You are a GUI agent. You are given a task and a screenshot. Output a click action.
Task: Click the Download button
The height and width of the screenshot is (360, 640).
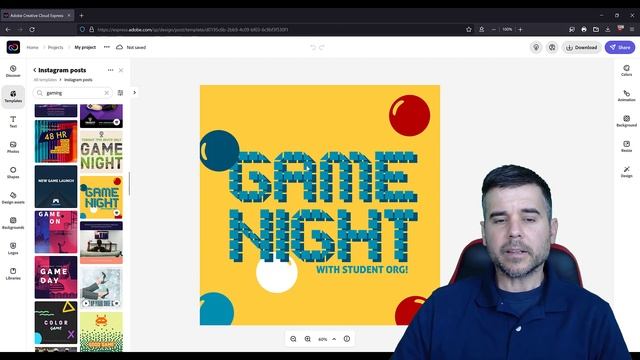click(582, 47)
